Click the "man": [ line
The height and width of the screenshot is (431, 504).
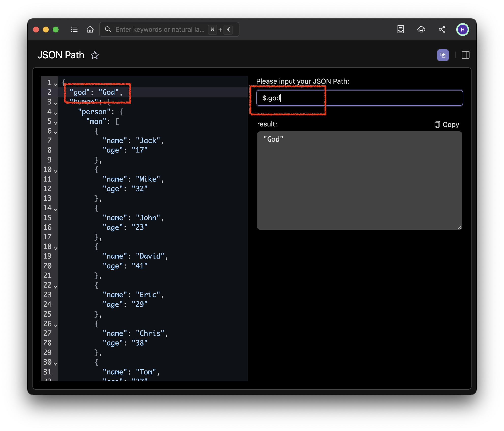103,121
